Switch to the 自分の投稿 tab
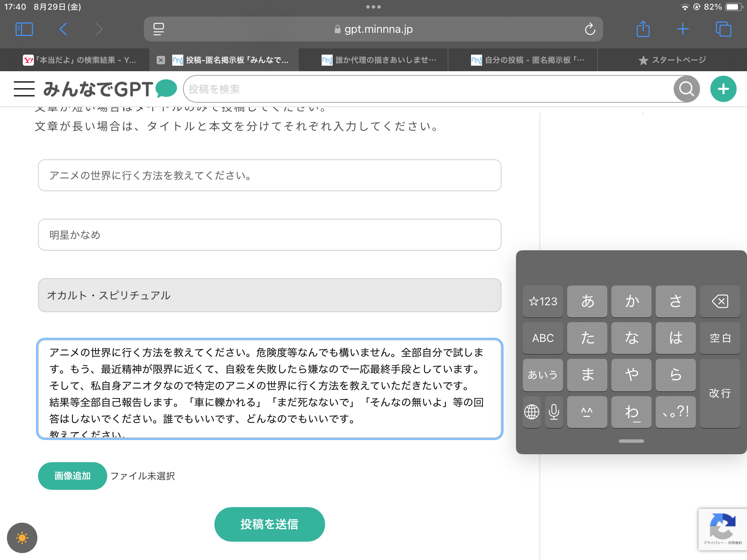Image resolution: width=747 pixels, height=560 pixels. point(523,60)
